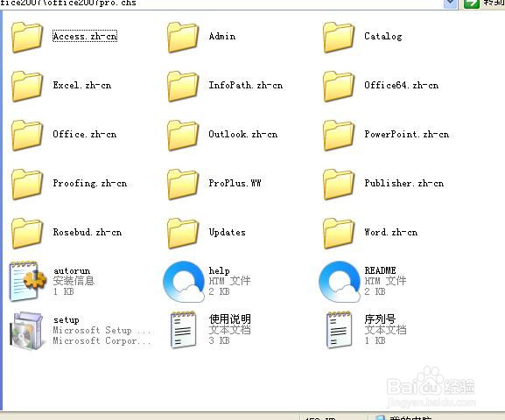Image resolution: width=505 pixels, height=420 pixels.
Task: Select the Access.zh-cn folder icon
Action: (27, 38)
